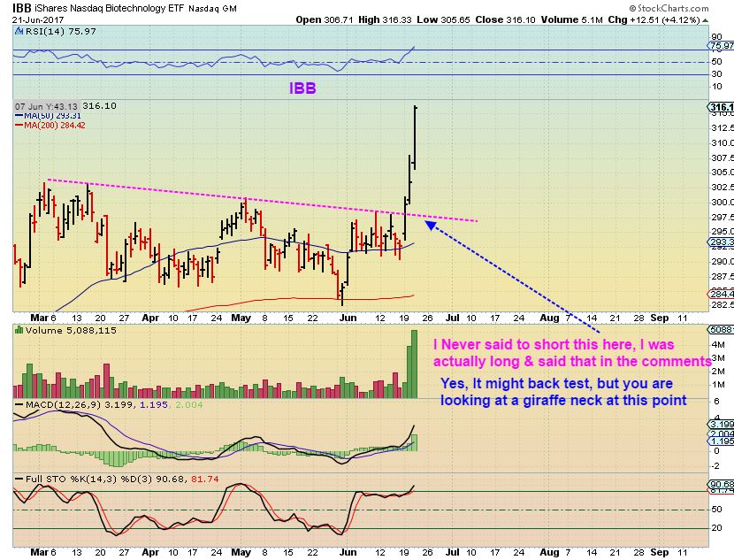Click the 300.0 price axis label
This screenshot has height=560, width=734.
click(x=723, y=202)
